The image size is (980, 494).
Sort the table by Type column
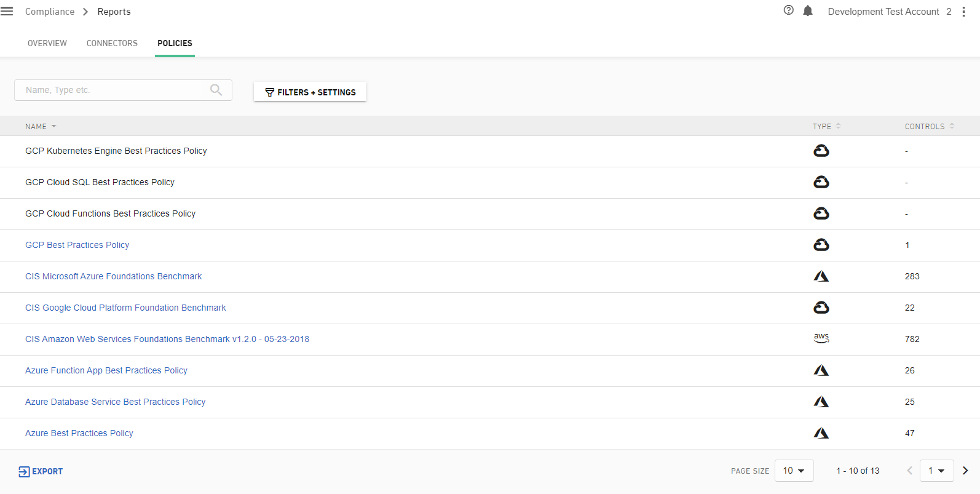(x=822, y=126)
